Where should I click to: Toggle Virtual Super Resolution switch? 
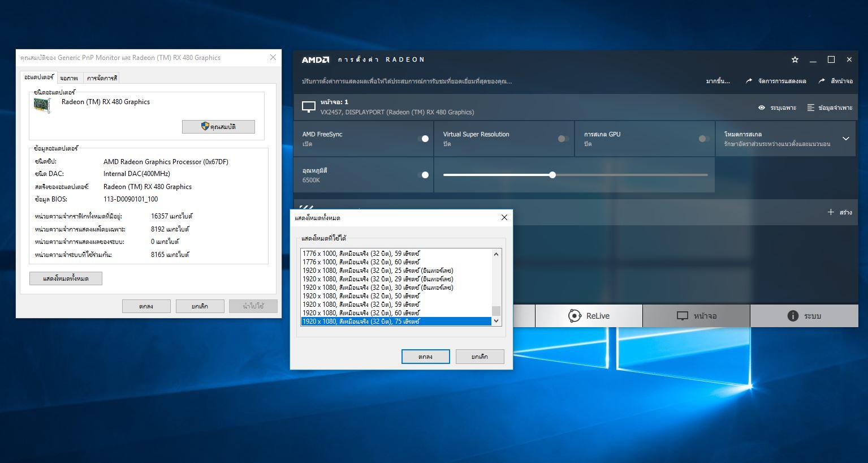(563, 139)
